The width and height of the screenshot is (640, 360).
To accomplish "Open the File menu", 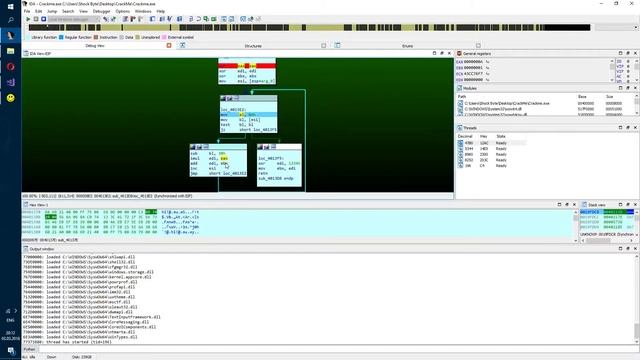I will [27, 11].
